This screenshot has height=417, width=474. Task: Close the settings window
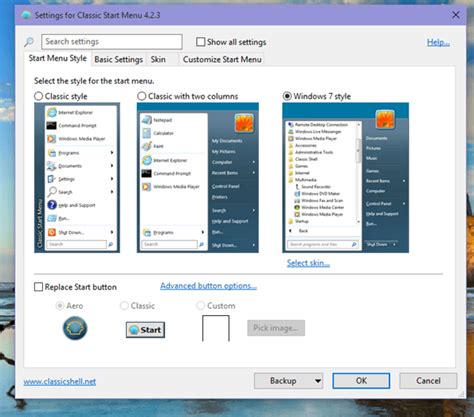click(456, 15)
